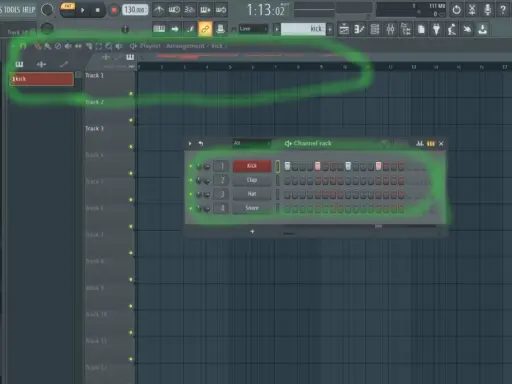Image resolution: width=512 pixels, height=384 pixels.
Task: Toggle the metronome icon
Action: (x=159, y=10)
